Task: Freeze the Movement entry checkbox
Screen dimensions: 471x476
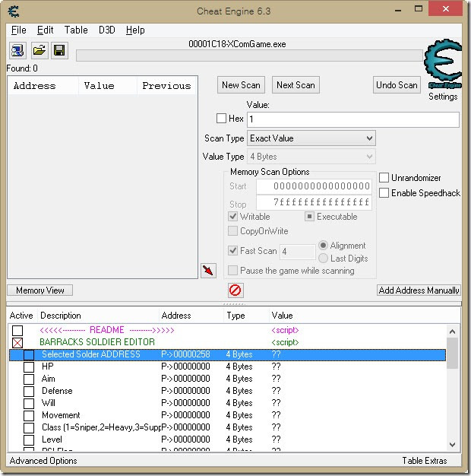Action: [29, 416]
